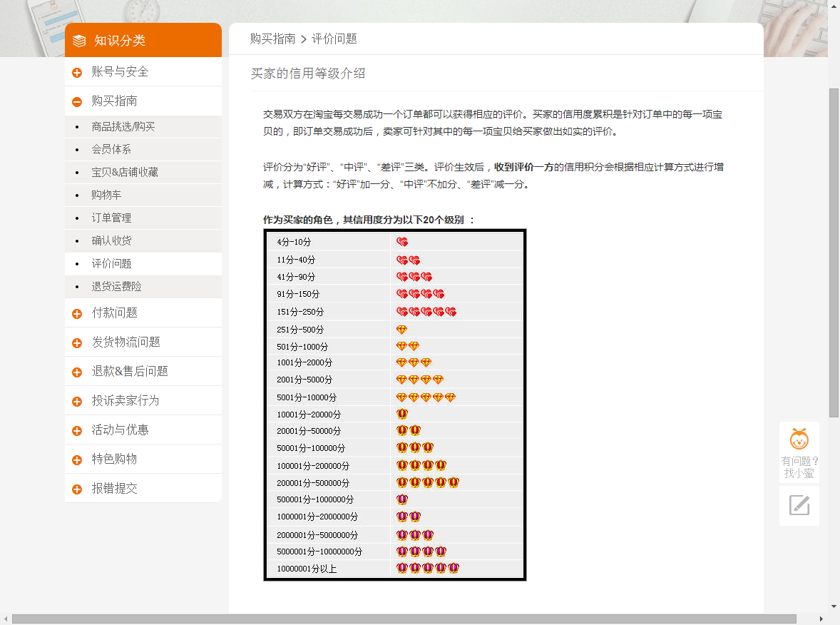Click plus icon beside 退款&售后问题
The image size is (840, 625).
(x=77, y=372)
